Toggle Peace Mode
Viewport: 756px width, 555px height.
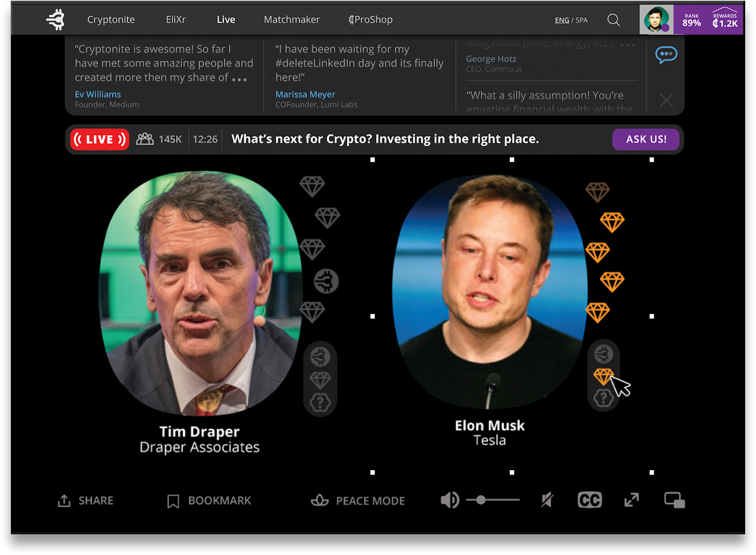[x=357, y=501]
